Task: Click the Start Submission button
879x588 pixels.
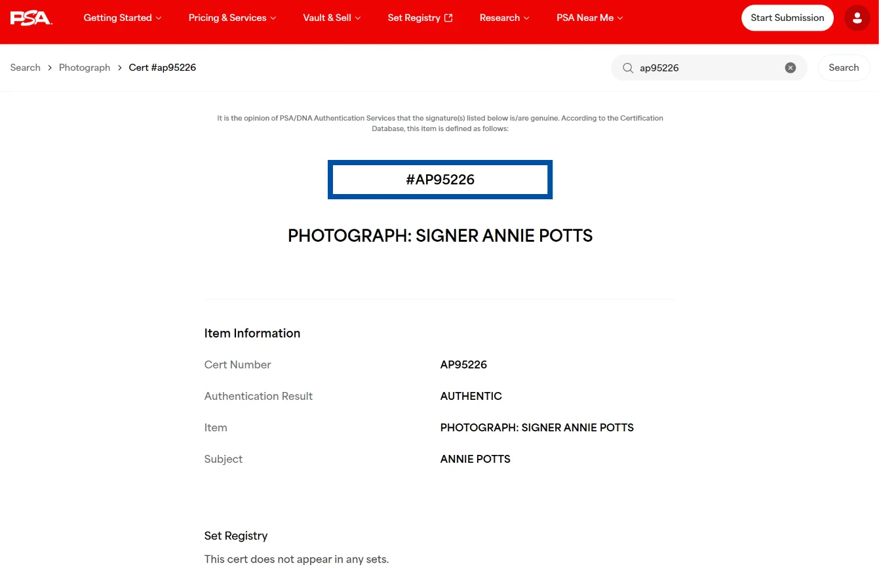Action: [787, 18]
